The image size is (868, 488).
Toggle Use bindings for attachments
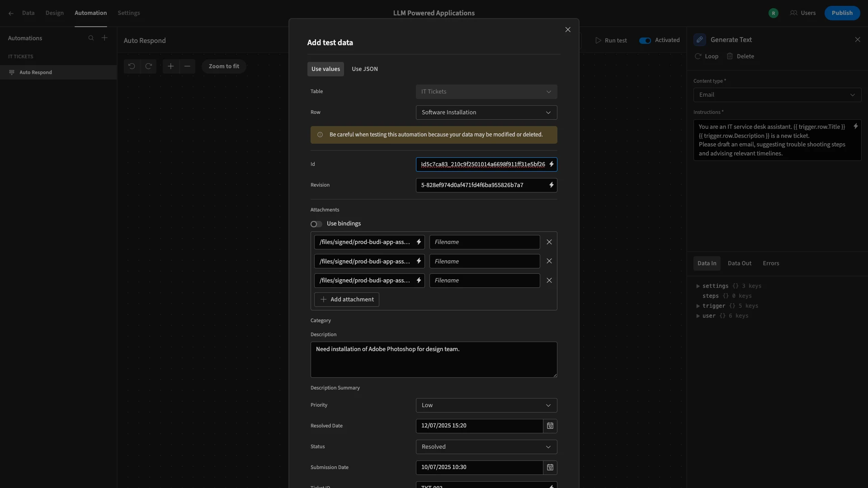316,224
